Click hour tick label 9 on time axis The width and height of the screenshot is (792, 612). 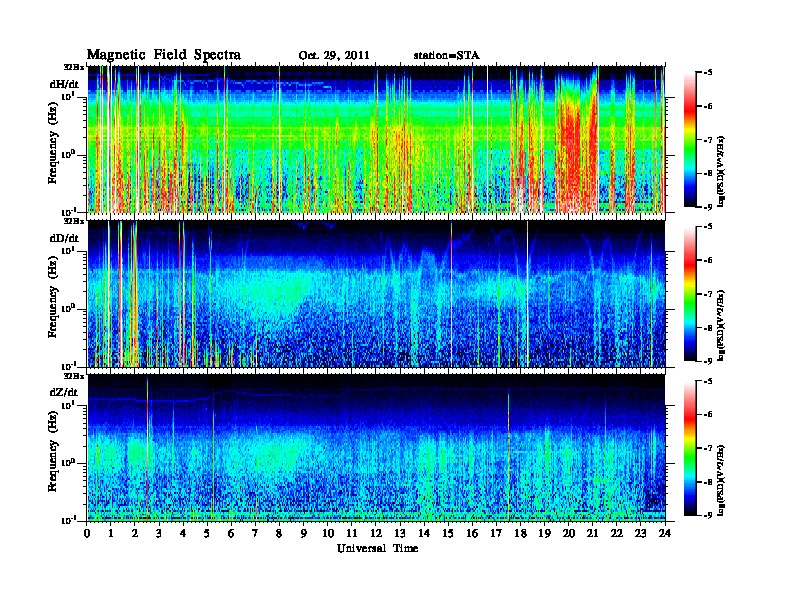304,533
